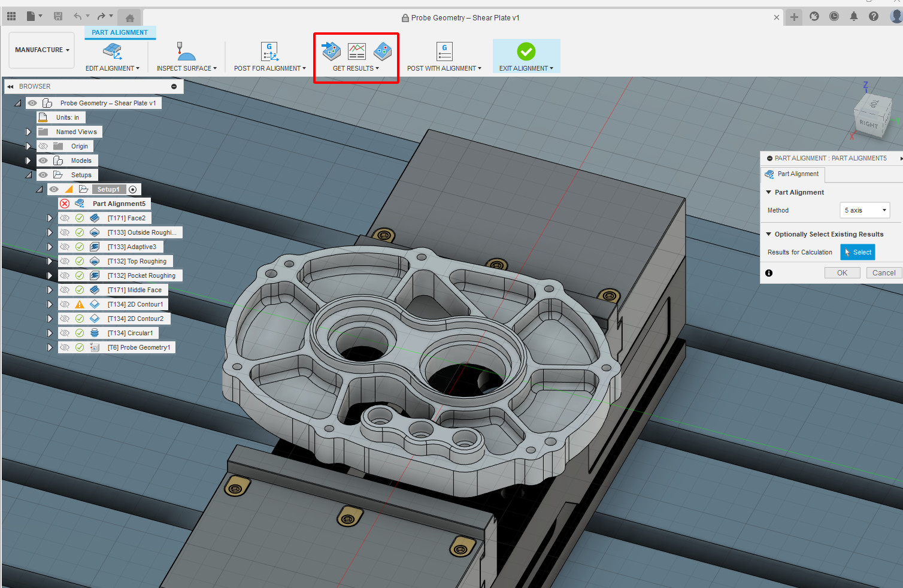Viewport: 903px width, 588px height.
Task: Go to the Home tab icon
Action: [129, 18]
